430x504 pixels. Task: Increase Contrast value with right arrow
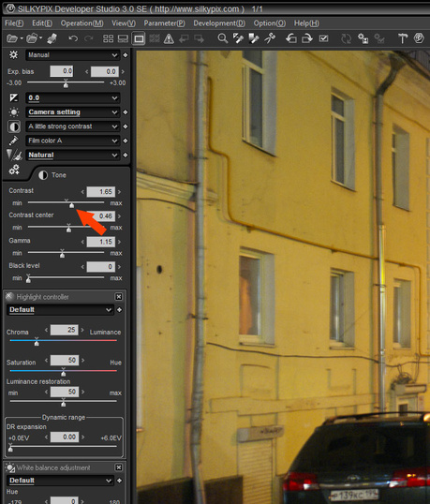pos(119,192)
